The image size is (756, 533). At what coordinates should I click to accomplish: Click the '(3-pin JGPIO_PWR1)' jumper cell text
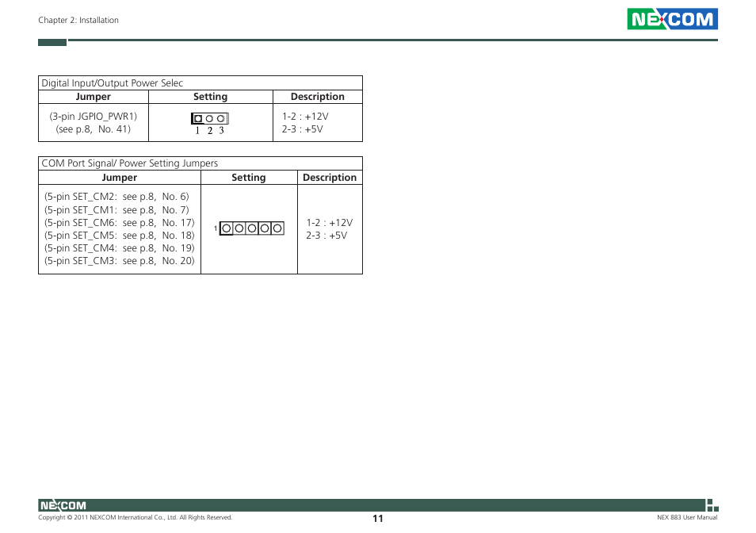93,117
